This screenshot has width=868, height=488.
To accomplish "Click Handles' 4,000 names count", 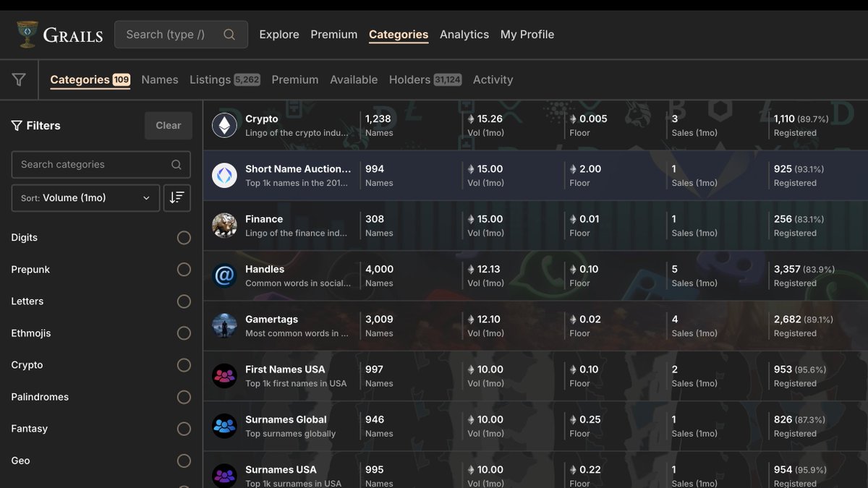I will pos(380,270).
